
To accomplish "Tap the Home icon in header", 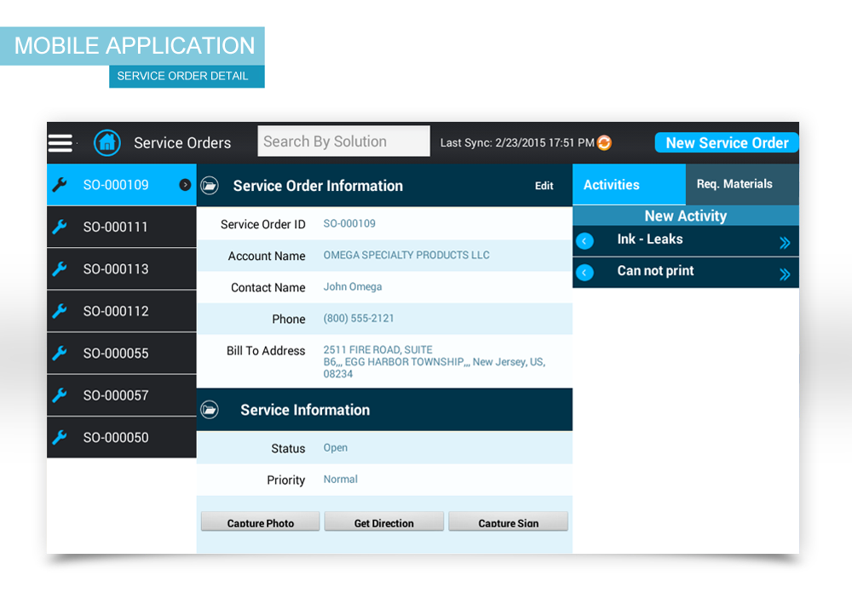I will coord(107,142).
